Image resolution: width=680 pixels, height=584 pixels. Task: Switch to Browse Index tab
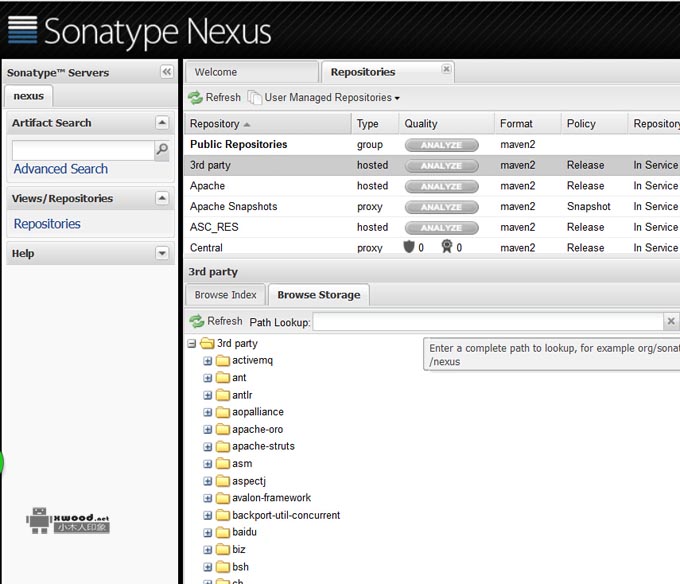(225, 295)
